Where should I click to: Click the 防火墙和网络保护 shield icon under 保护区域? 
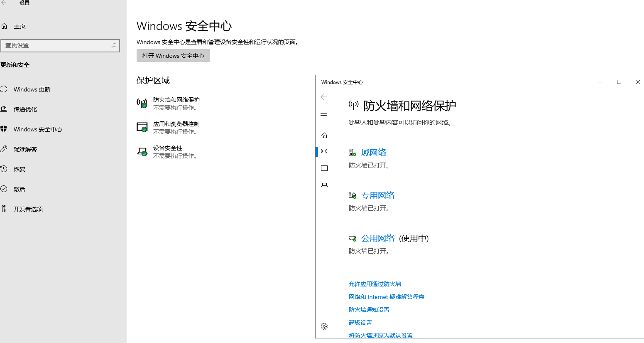pos(142,103)
